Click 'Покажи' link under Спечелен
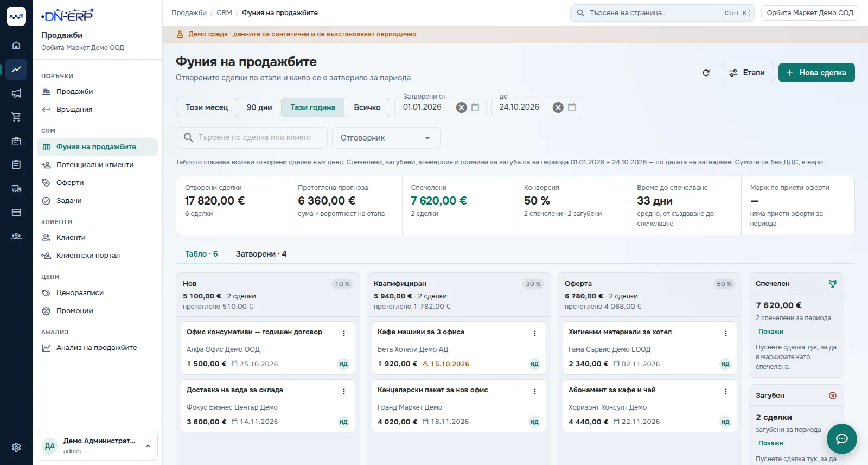This screenshot has width=868, height=465. [771, 332]
